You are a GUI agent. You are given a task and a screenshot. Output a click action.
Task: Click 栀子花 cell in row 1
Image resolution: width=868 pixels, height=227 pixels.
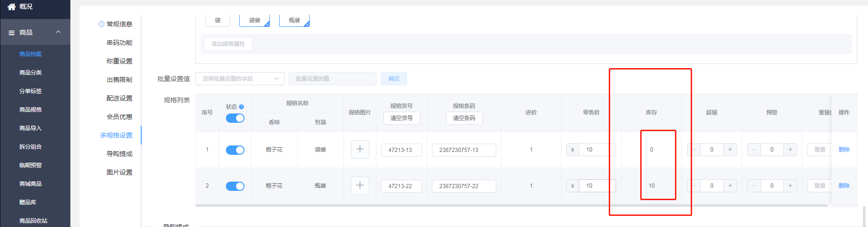[x=274, y=150]
